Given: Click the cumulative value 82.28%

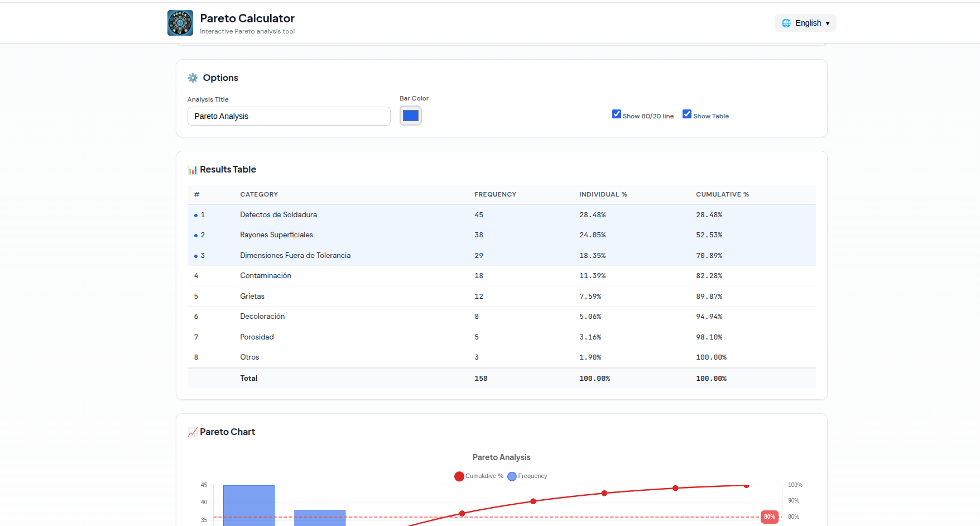Looking at the screenshot, I should coord(709,276).
